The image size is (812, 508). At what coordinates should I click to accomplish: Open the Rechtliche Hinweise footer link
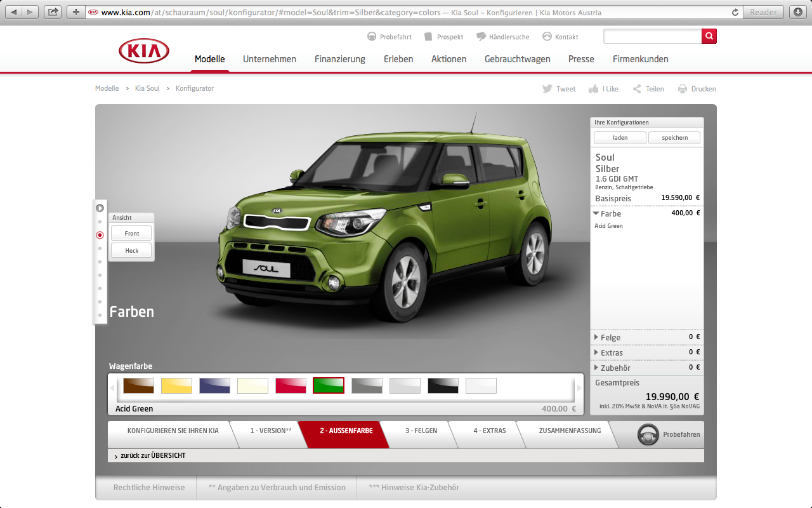[x=149, y=488]
